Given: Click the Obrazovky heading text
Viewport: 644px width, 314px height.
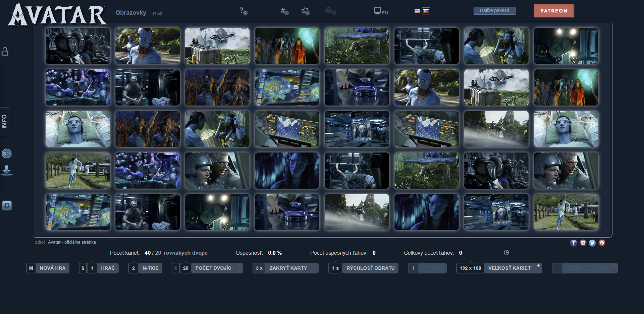Looking at the screenshot, I should point(131,13).
